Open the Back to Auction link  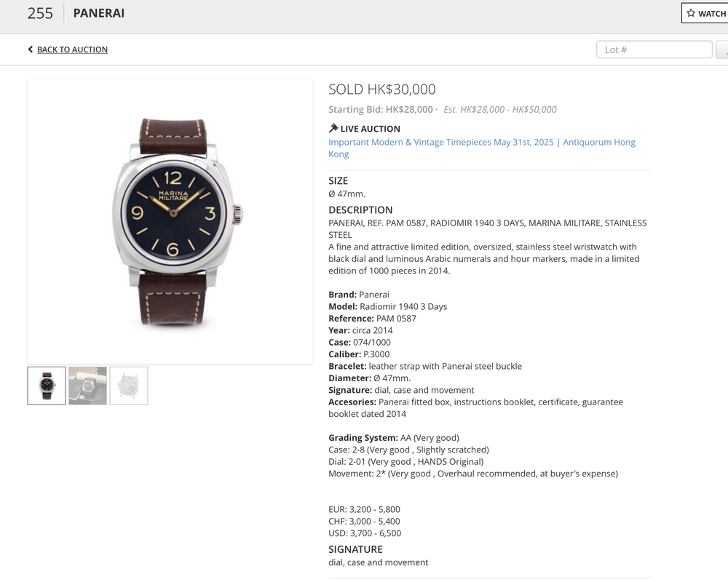point(72,49)
